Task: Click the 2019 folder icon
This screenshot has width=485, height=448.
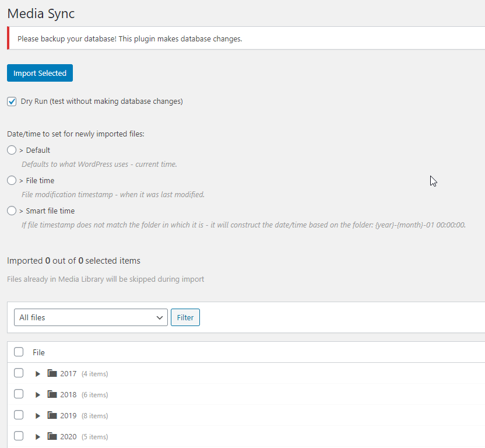Action: (52, 415)
